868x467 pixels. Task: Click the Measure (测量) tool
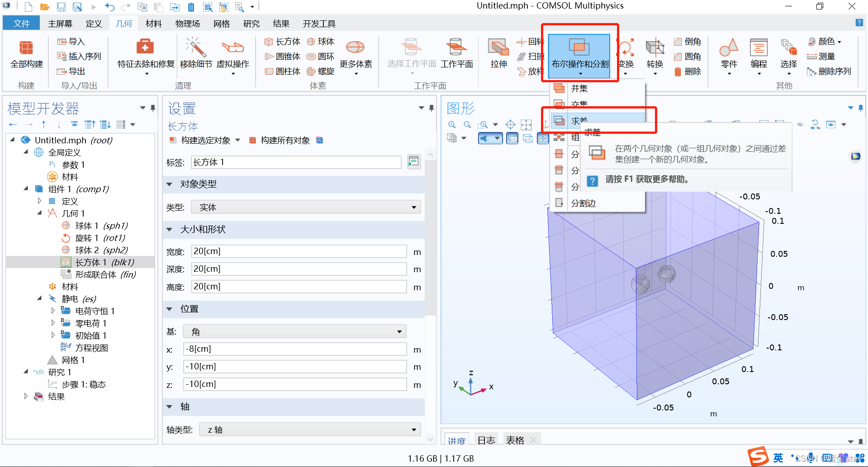coord(821,57)
